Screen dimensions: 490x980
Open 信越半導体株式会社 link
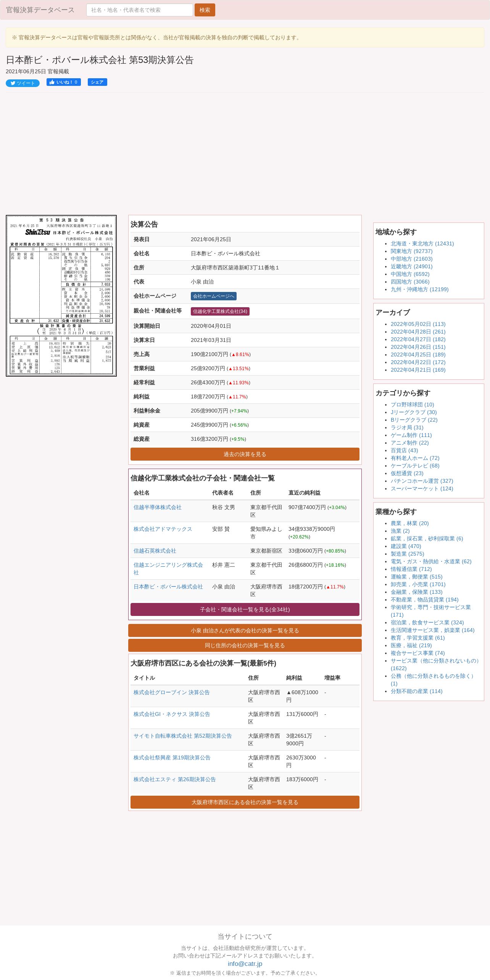[x=158, y=507]
